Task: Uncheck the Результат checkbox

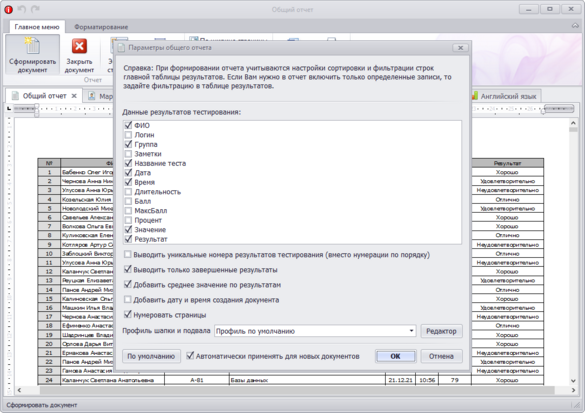Action: 128,239
